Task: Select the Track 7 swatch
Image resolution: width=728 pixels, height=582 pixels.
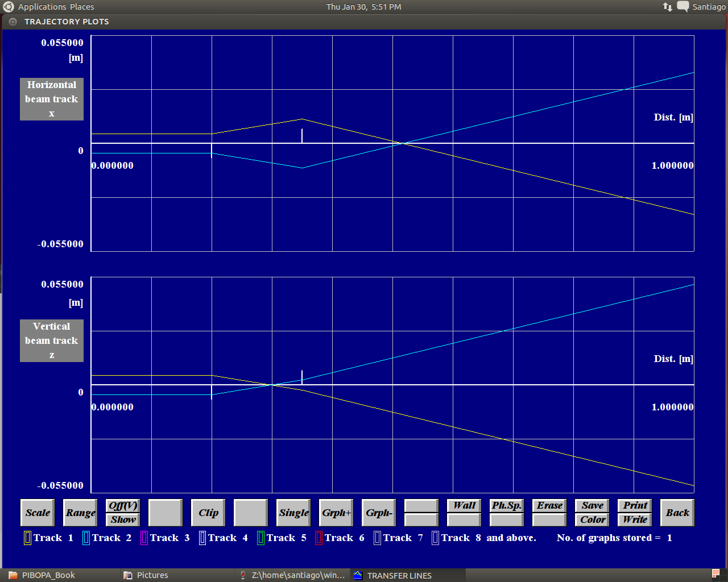Action: coord(377,538)
